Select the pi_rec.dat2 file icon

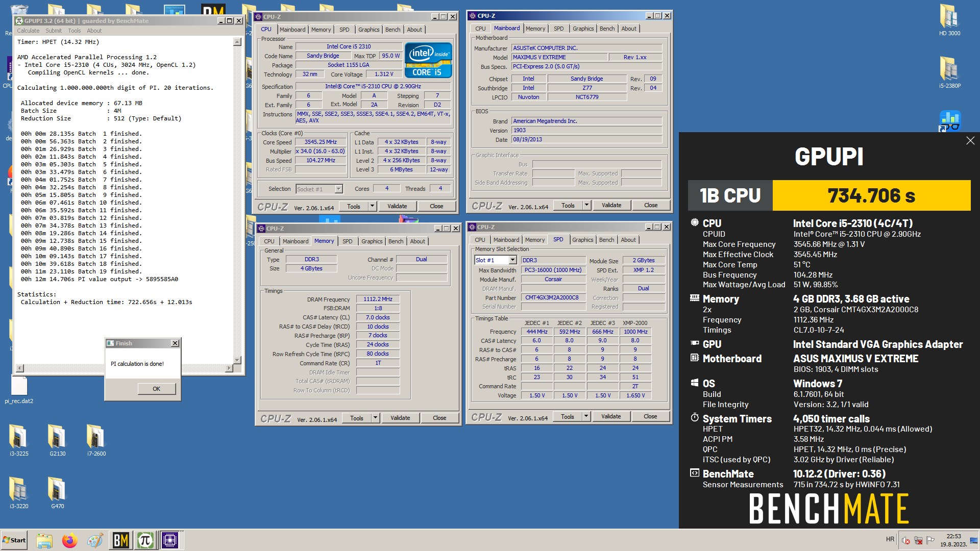click(19, 390)
